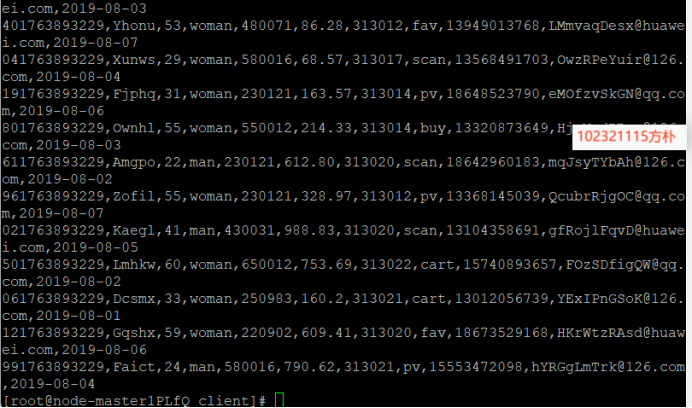Click the phone number 18642960183
The height and width of the screenshot is (408, 692).
point(493,162)
